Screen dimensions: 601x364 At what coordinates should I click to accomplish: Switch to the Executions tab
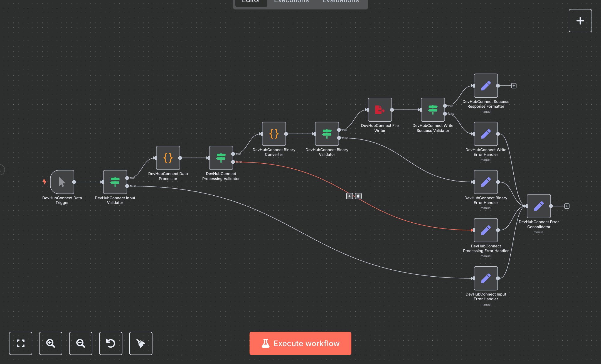coord(291,2)
